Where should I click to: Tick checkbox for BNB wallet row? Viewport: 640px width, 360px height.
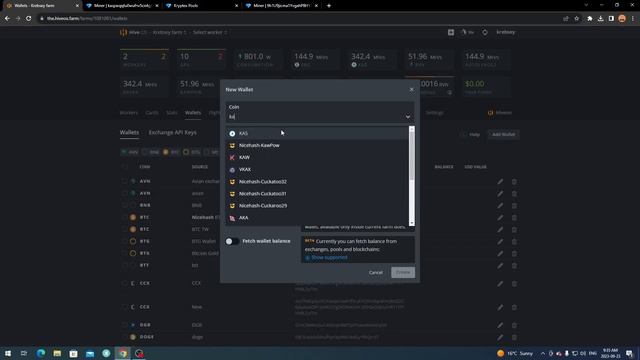tap(125, 205)
